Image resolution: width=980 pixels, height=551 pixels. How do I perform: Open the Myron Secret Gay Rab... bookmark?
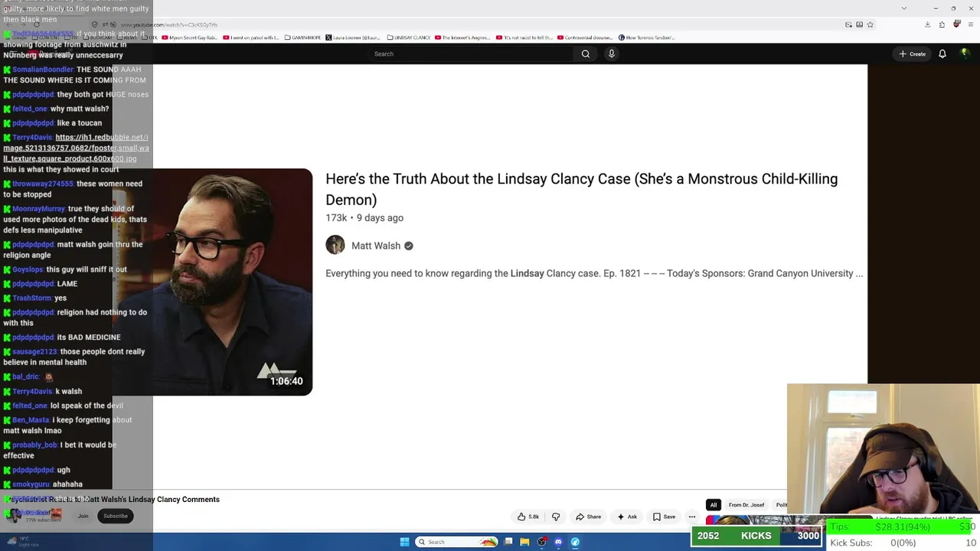189,37
